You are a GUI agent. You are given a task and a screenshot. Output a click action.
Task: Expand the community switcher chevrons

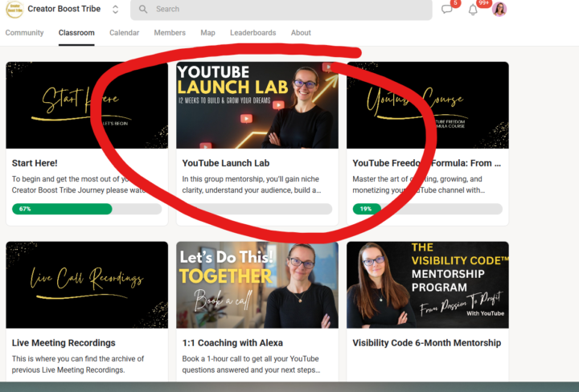(115, 9)
